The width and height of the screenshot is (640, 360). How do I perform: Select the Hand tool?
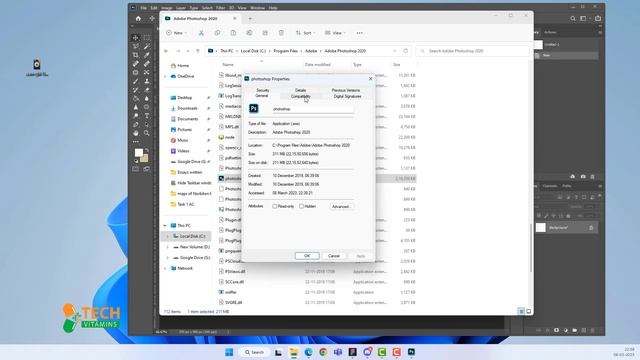click(136, 133)
